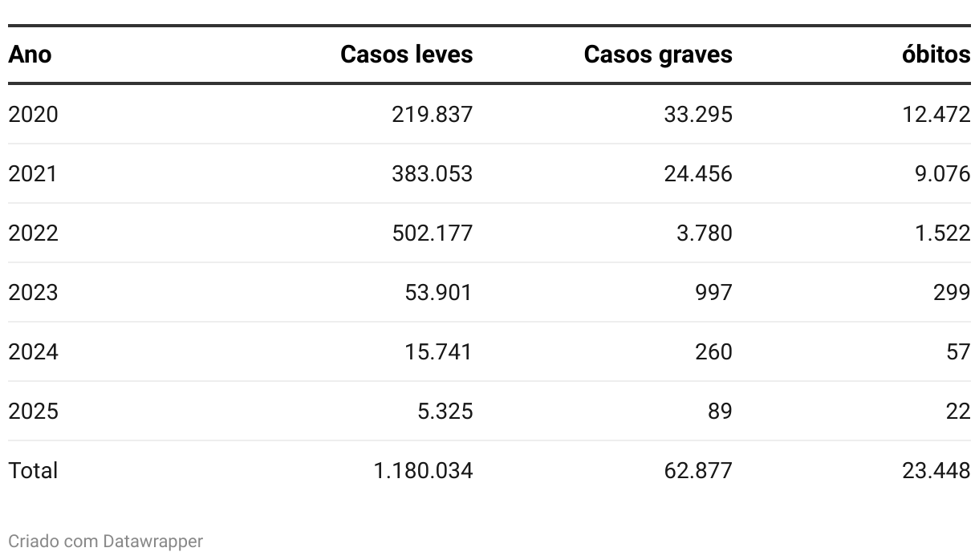979x560 pixels.
Task: Click the óbitos column header
Action: tap(936, 55)
